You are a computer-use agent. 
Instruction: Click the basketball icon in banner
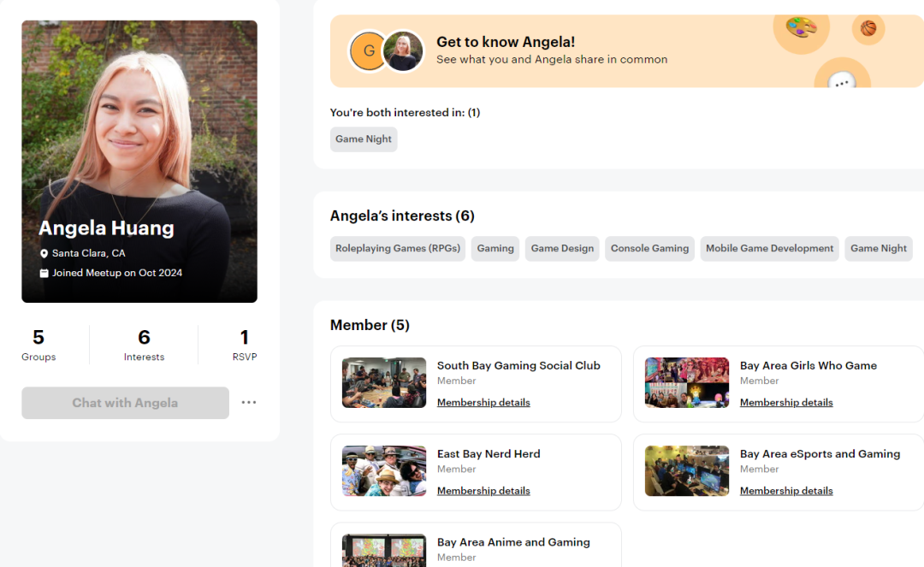pos(868,27)
